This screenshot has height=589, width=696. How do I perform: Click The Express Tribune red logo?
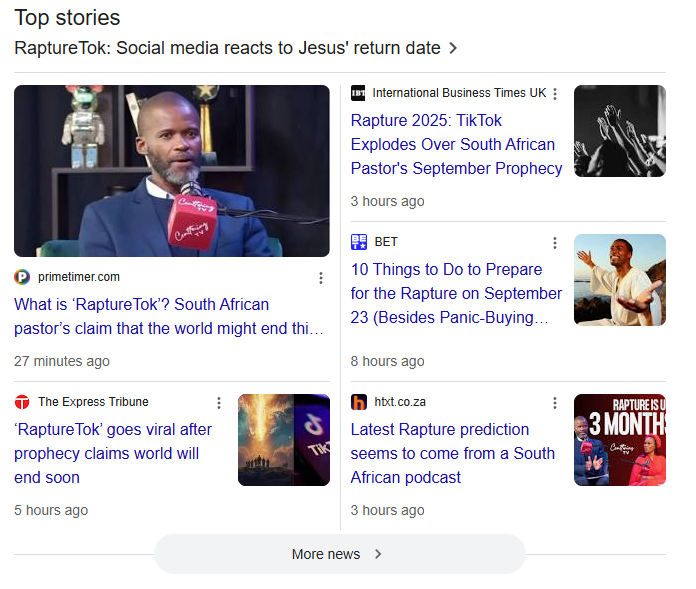(x=22, y=402)
